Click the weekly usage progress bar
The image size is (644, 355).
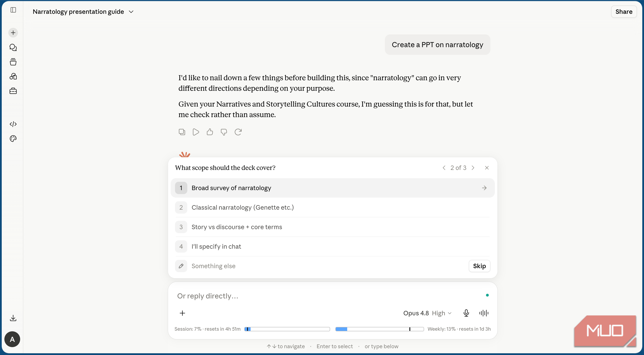pyautogui.click(x=379, y=329)
